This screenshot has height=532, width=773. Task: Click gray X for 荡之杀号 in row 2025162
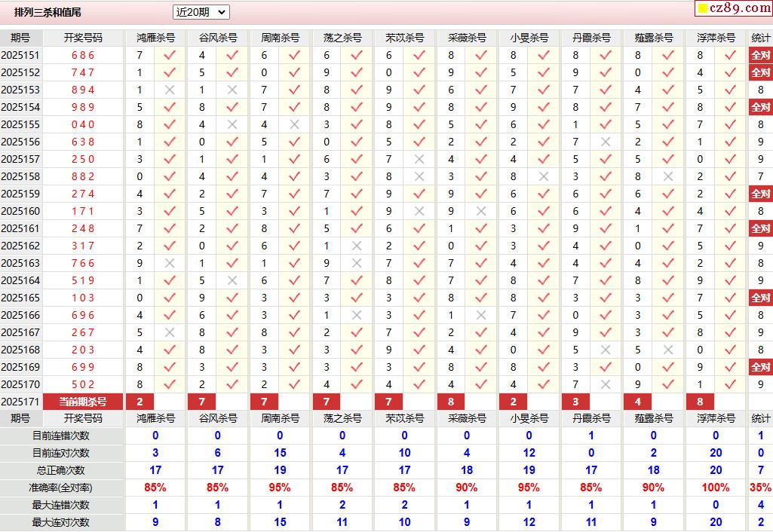click(357, 246)
